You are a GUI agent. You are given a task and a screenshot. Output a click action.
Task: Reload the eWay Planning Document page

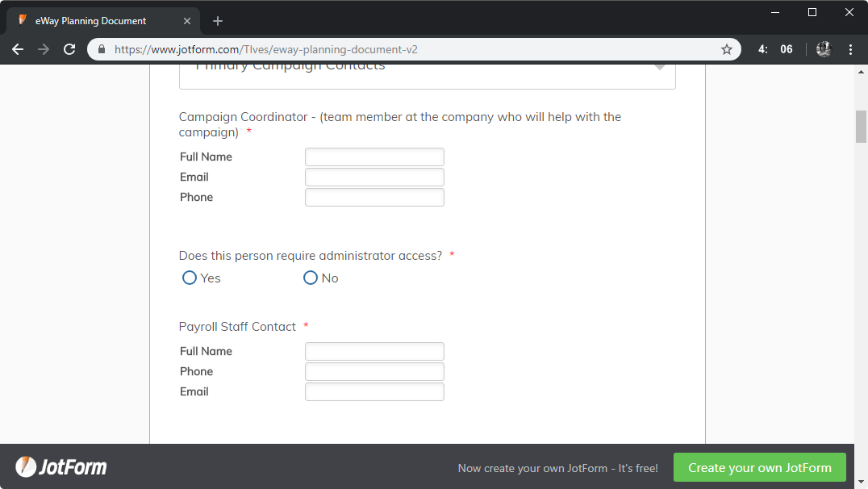tap(69, 48)
